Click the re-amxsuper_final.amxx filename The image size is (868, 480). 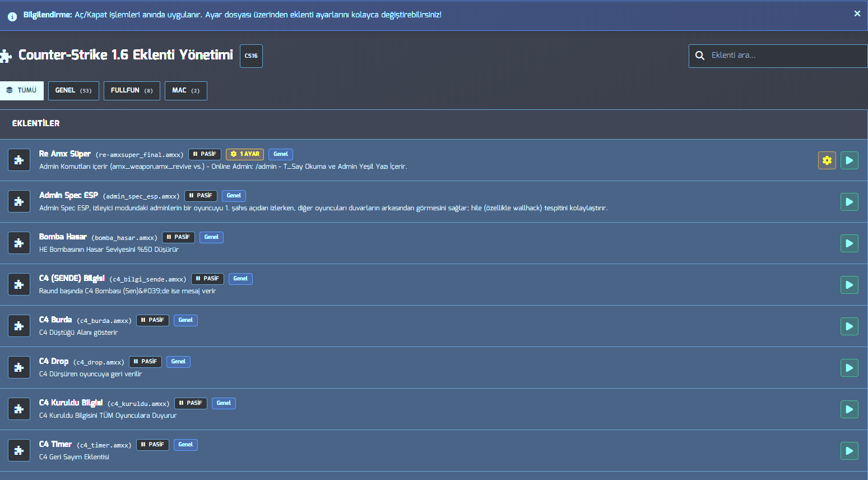(140, 155)
